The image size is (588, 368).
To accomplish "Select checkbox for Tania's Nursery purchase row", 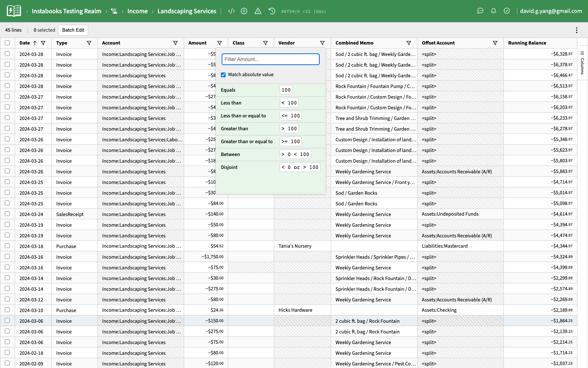I will point(7,246).
